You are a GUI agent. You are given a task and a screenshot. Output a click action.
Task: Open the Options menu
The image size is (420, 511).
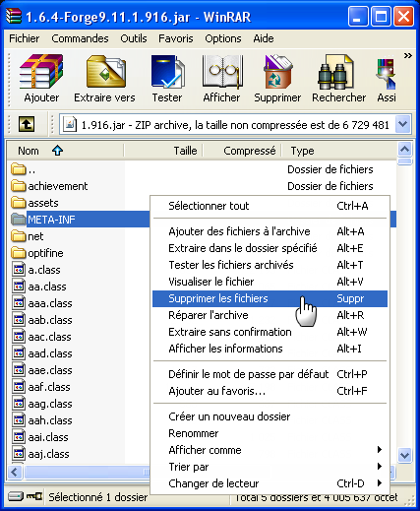pos(223,38)
